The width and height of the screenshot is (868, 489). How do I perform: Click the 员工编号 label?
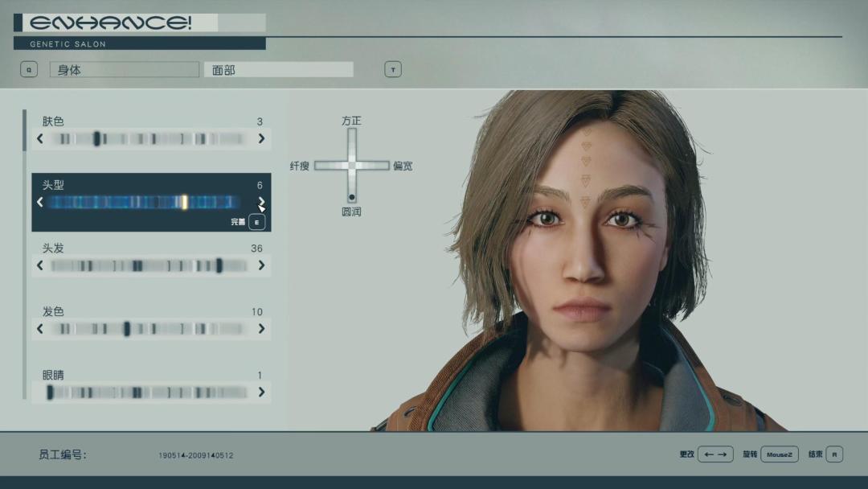[x=63, y=454]
